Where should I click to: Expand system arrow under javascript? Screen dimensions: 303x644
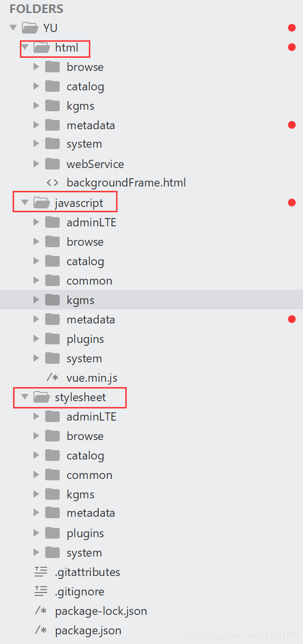[x=36, y=358]
